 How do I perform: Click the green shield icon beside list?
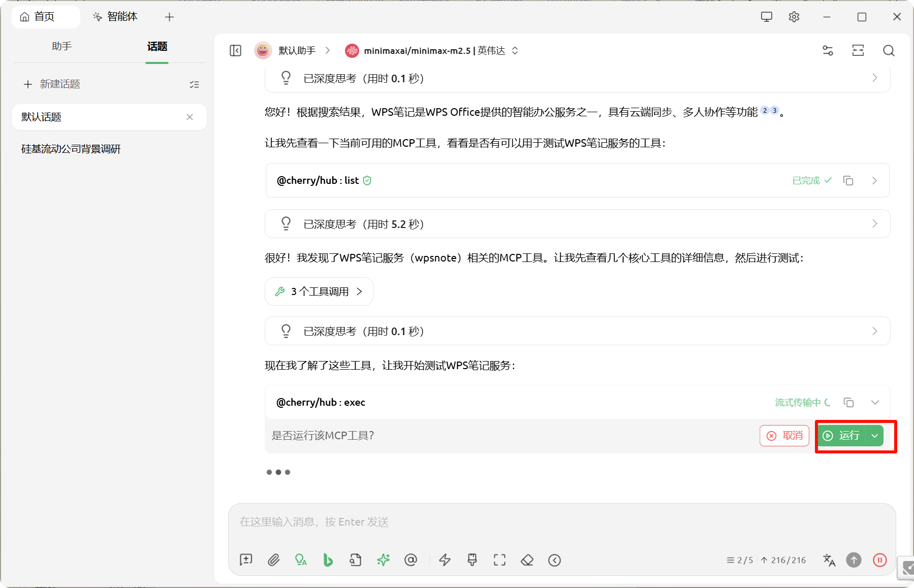(x=367, y=180)
